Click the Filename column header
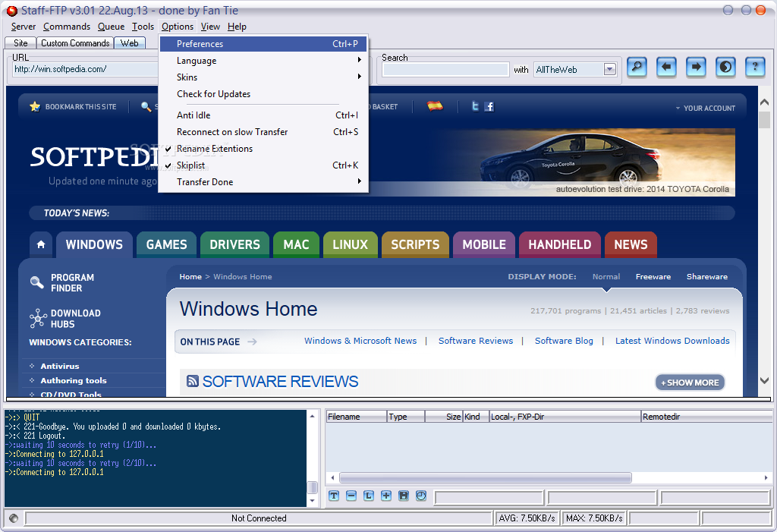777x532 pixels. click(x=357, y=417)
